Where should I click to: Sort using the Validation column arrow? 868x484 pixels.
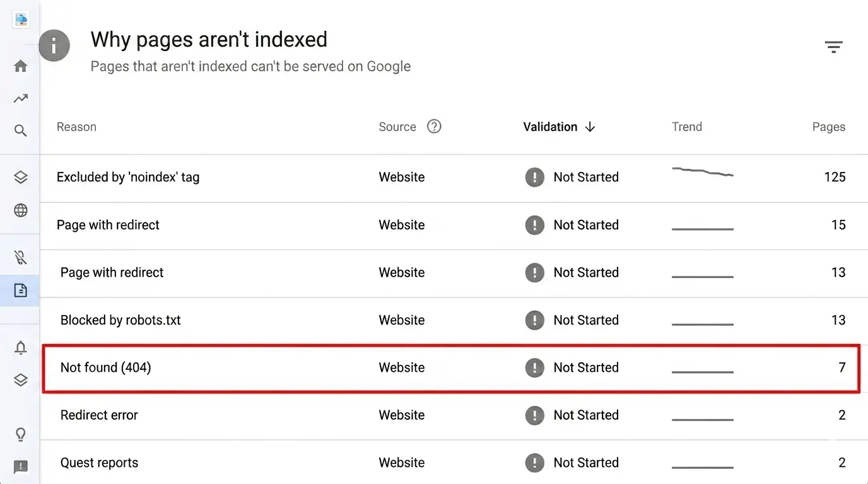590,127
